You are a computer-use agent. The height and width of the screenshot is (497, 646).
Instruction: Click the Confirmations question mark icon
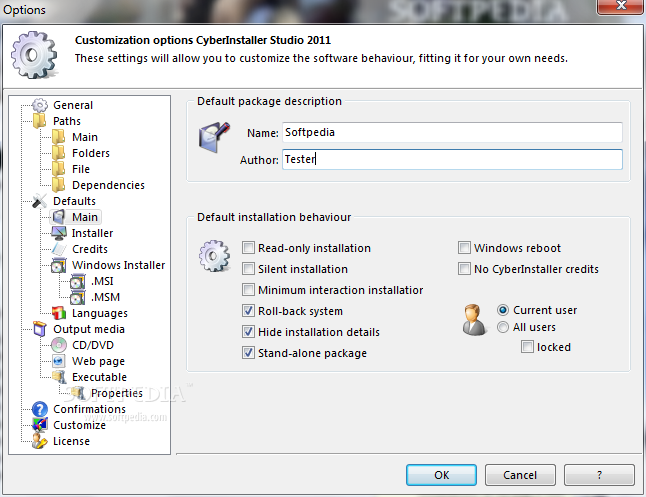coord(40,409)
